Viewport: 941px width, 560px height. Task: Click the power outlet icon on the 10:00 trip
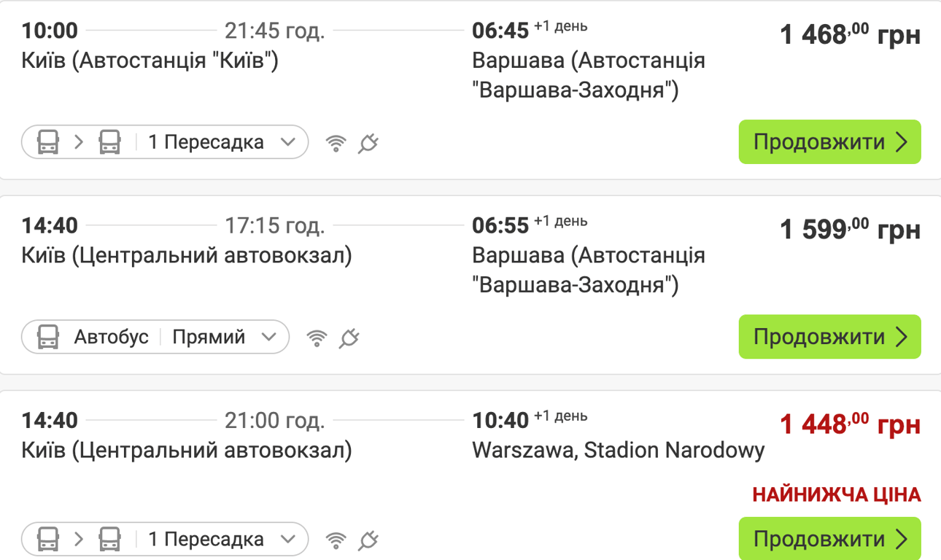(x=368, y=144)
